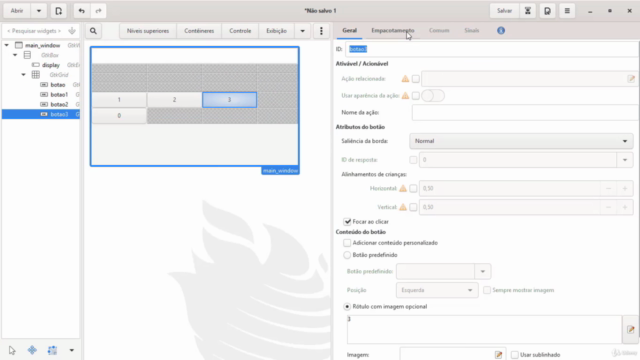Screen dimensions: 640x360
Task: Switch to the Comum tab
Action: (x=439, y=31)
